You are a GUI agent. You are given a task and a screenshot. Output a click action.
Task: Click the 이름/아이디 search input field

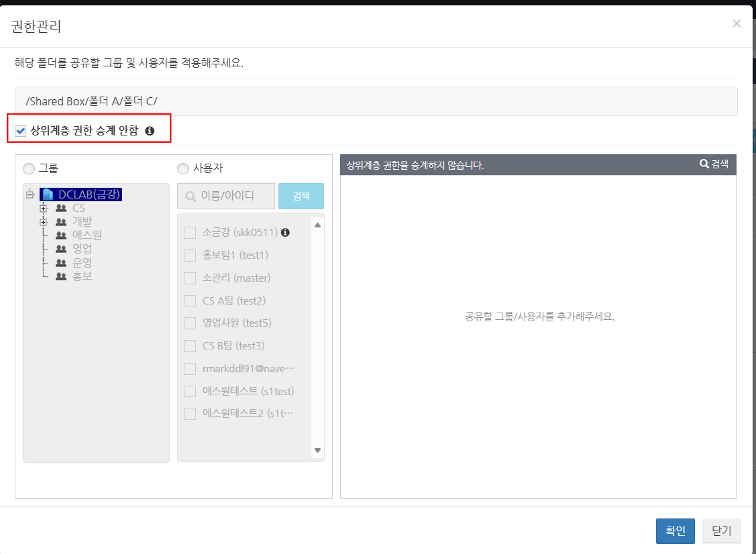[x=226, y=197]
